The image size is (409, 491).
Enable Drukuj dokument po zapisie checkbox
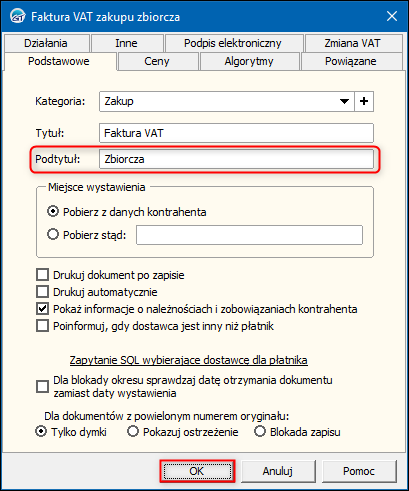(x=42, y=275)
